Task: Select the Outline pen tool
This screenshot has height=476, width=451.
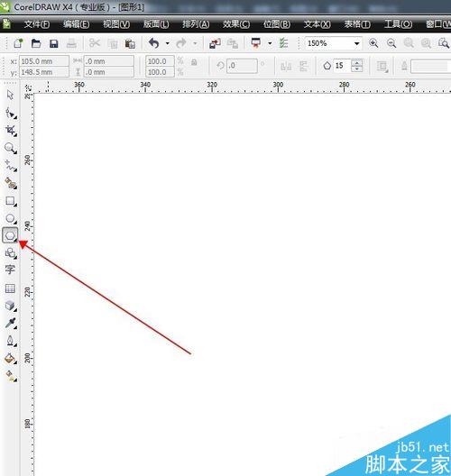Action: 11,341
